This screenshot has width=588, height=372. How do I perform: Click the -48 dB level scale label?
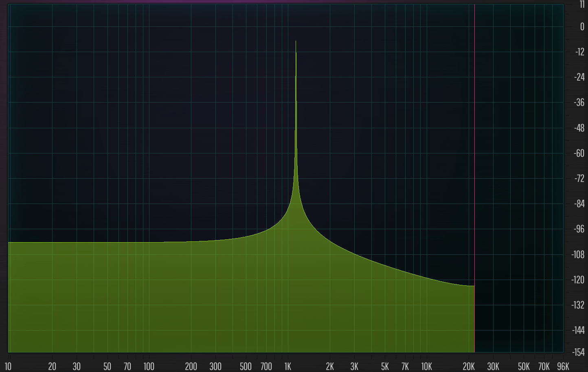pos(579,128)
